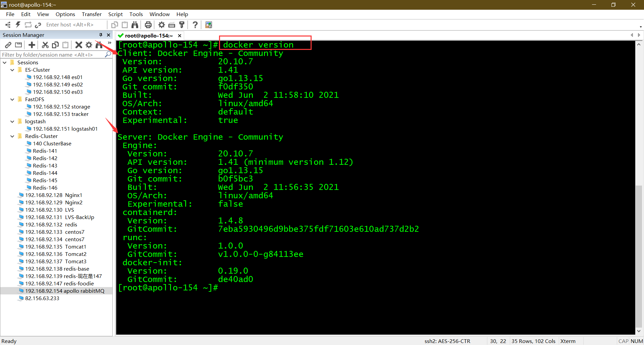Click the main toolbar Find binoculars icon

click(135, 25)
